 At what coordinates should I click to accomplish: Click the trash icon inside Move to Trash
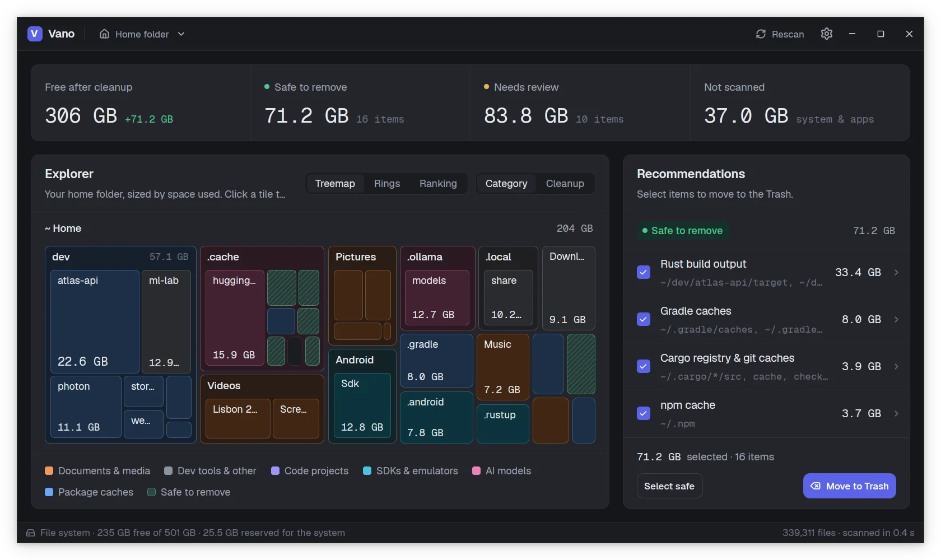pyautogui.click(x=816, y=486)
